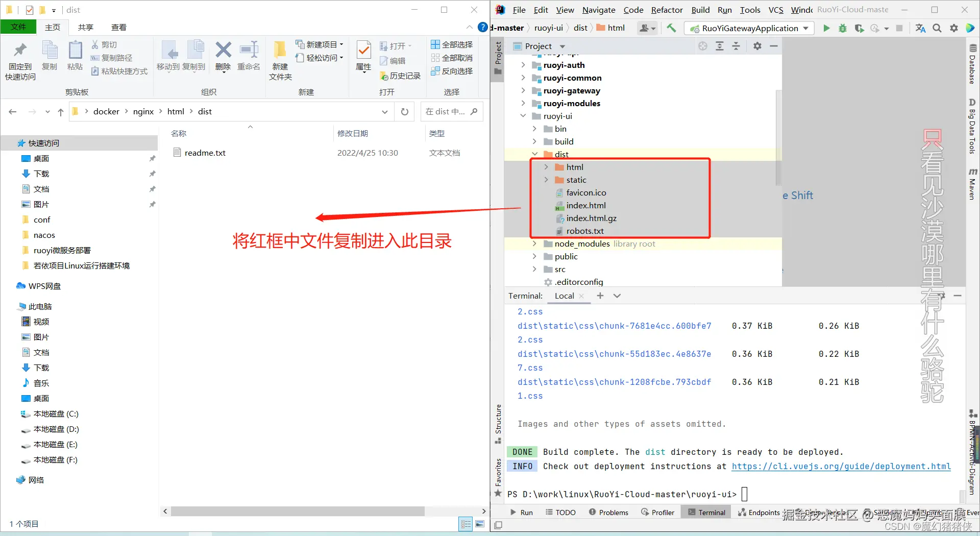The width and height of the screenshot is (980, 536).
Task: Click the locate target icon in Project panel
Action: pos(703,46)
